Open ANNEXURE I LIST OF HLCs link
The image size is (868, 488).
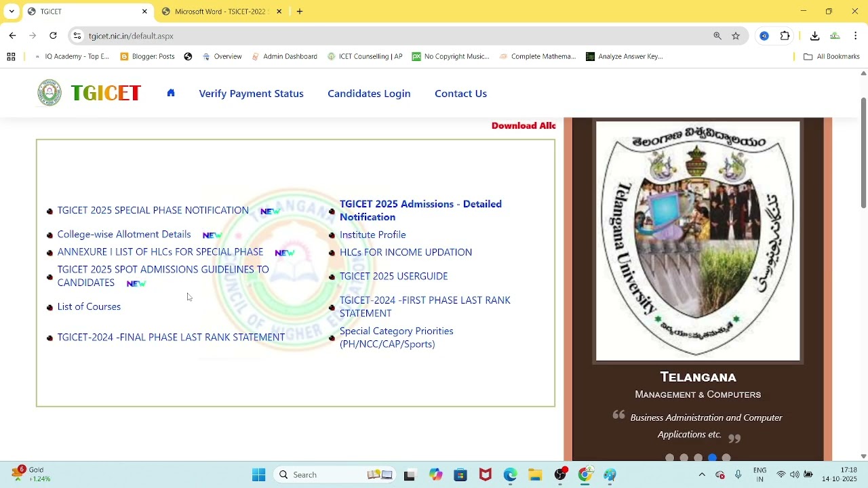click(160, 251)
